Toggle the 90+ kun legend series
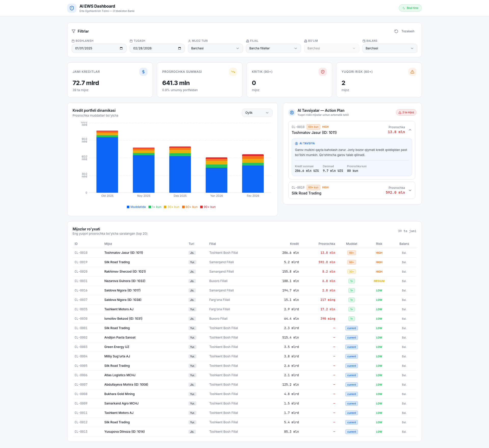Viewport: 489px width, 448px height. point(208,207)
